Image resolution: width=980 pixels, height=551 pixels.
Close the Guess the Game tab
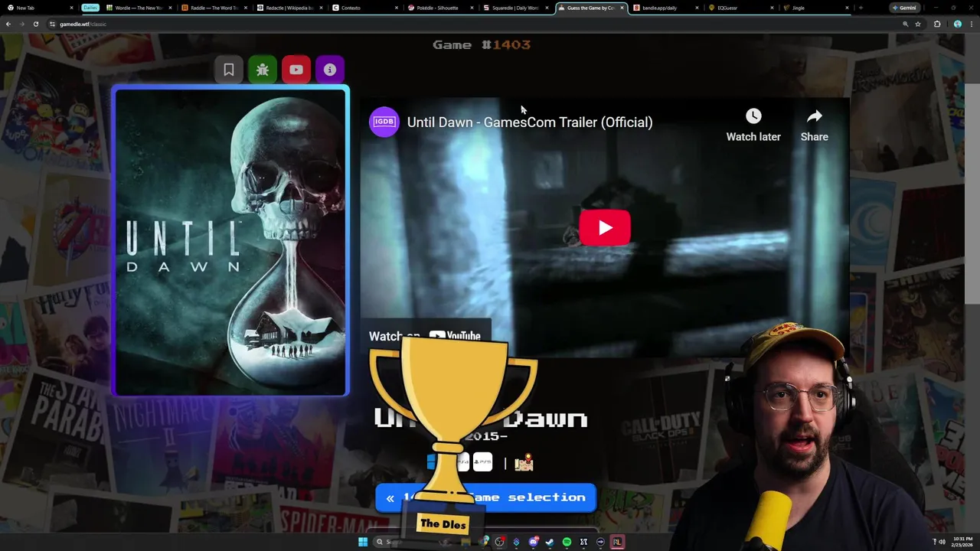click(622, 8)
